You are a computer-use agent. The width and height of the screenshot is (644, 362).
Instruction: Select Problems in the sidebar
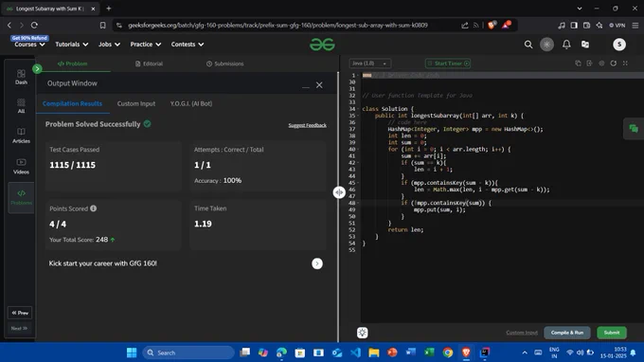(x=21, y=198)
